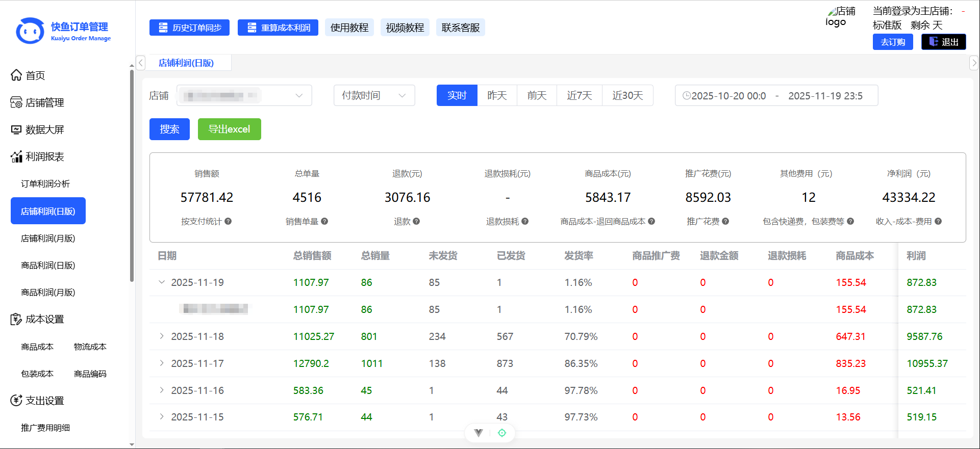The image size is (980, 449).
Task: Open 店铺利润(月版) in the sidebar
Action: point(48,238)
